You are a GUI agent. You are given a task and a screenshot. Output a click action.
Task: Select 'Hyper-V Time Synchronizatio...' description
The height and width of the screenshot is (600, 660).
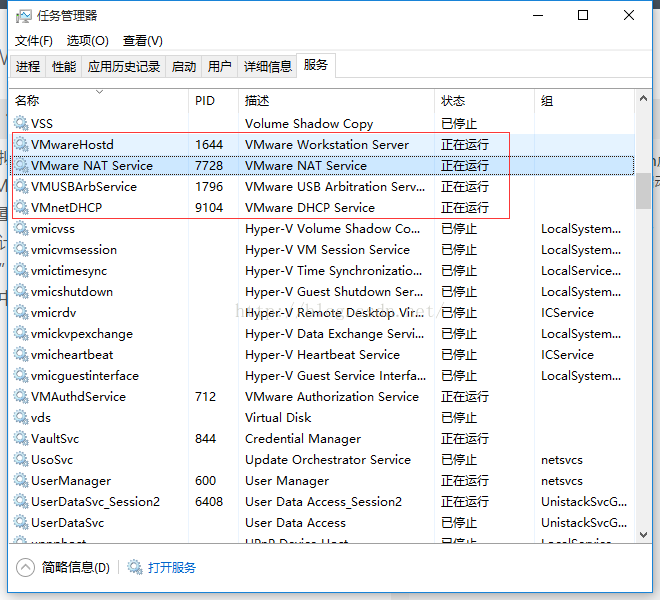click(x=333, y=271)
